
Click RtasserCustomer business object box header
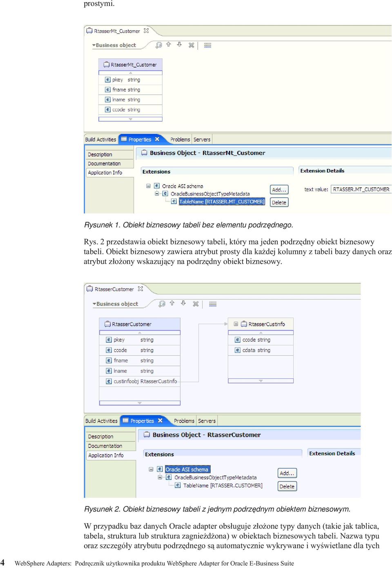tap(140, 324)
